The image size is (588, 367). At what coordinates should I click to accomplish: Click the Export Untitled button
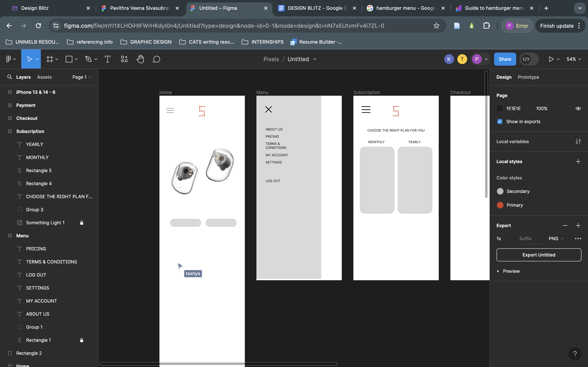pyautogui.click(x=539, y=255)
